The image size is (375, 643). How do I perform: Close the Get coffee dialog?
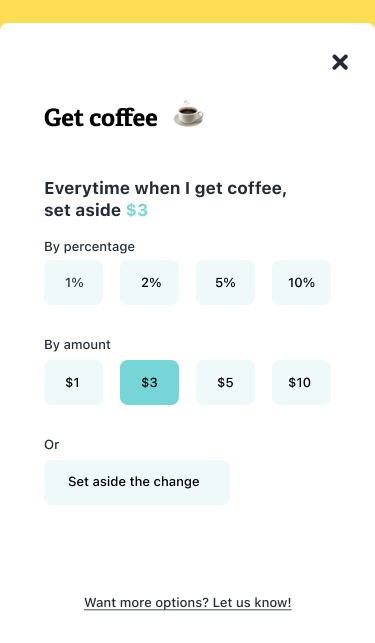340,62
